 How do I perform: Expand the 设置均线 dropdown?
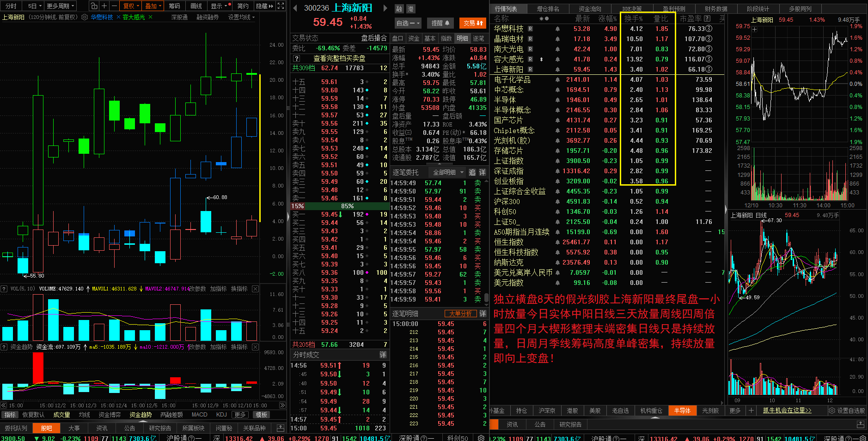click(x=241, y=17)
